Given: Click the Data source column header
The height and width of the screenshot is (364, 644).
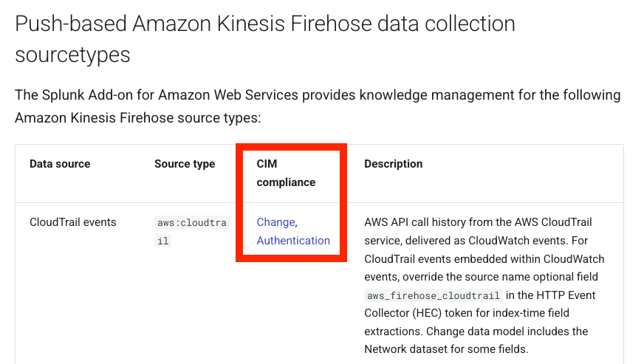Looking at the screenshot, I should [60, 164].
